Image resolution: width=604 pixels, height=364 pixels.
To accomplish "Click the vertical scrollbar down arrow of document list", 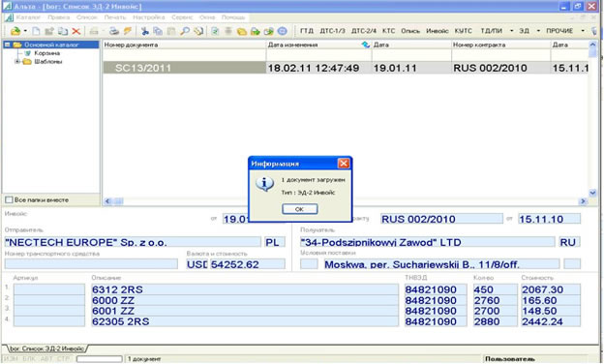I will coord(592,193).
